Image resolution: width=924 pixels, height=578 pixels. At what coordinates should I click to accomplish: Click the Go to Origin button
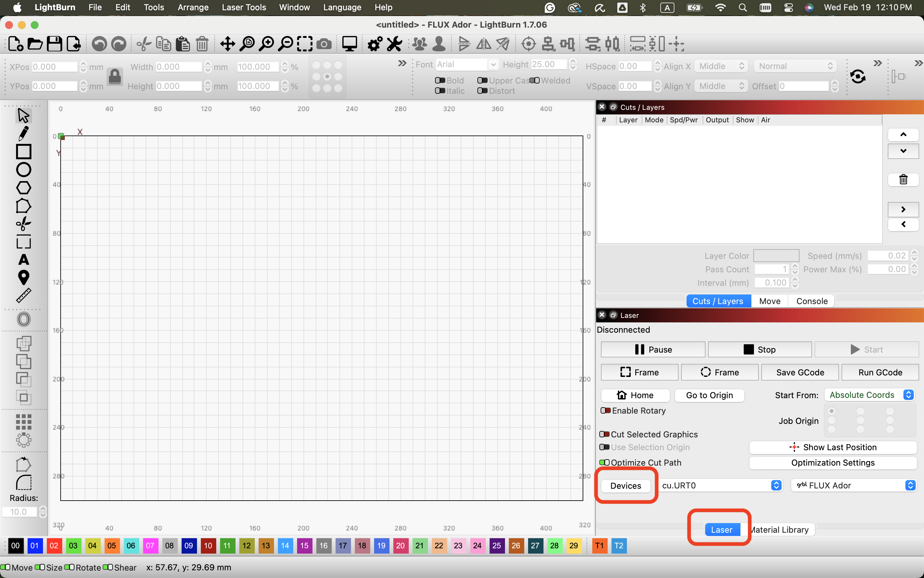[709, 395]
